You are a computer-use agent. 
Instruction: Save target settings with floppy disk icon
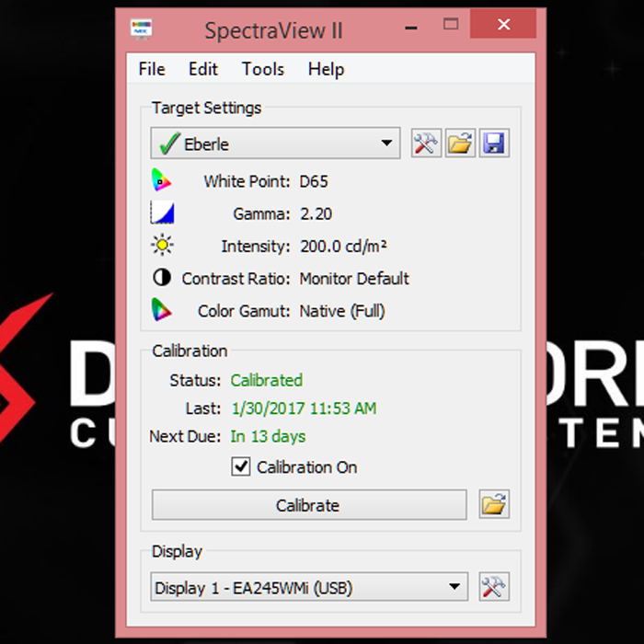(494, 143)
